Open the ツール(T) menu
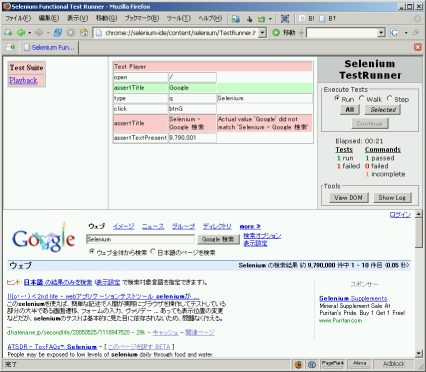Viewport: 426px width, 372px height. [179, 19]
